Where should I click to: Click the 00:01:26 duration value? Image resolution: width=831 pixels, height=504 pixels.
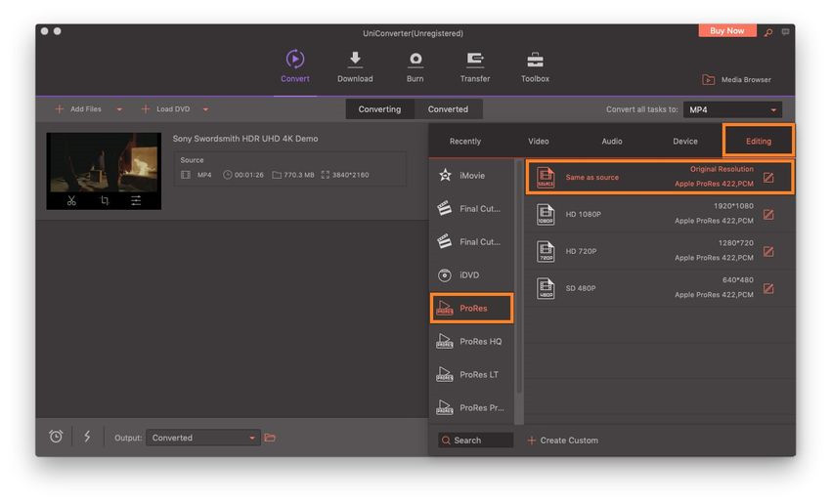pyautogui.click(x=248, y=175)
